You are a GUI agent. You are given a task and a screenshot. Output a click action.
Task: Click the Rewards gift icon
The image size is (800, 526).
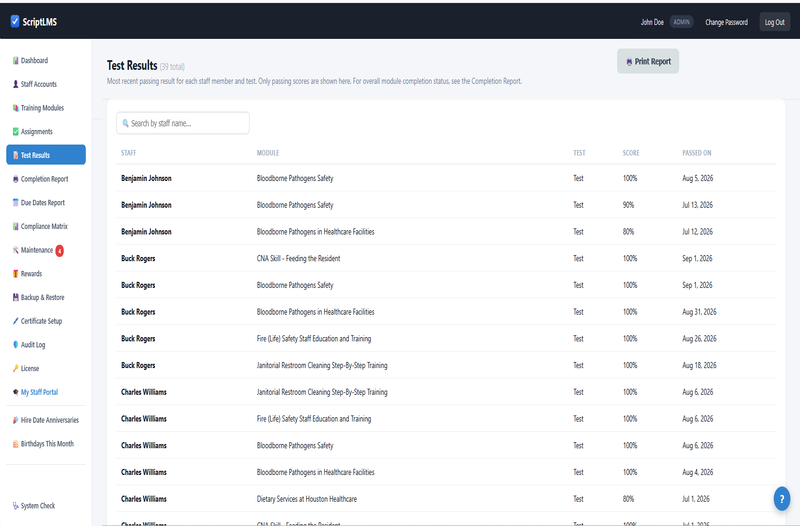click(x=15, y=274)
